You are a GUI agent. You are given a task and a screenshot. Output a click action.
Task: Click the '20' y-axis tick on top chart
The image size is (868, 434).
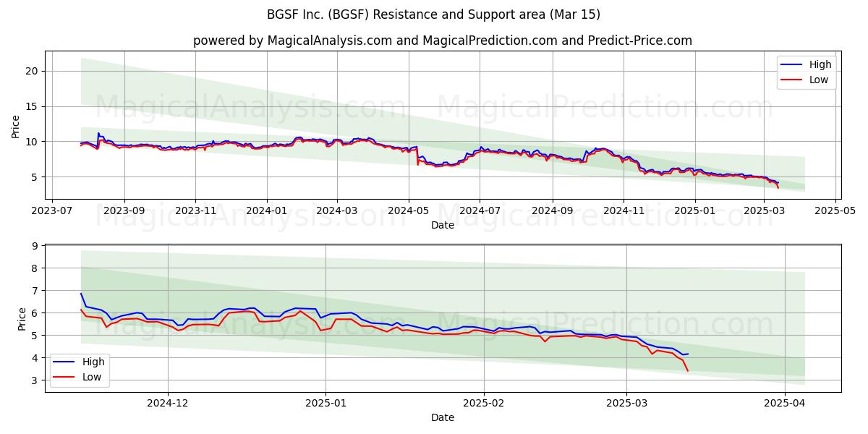(31, 71)
